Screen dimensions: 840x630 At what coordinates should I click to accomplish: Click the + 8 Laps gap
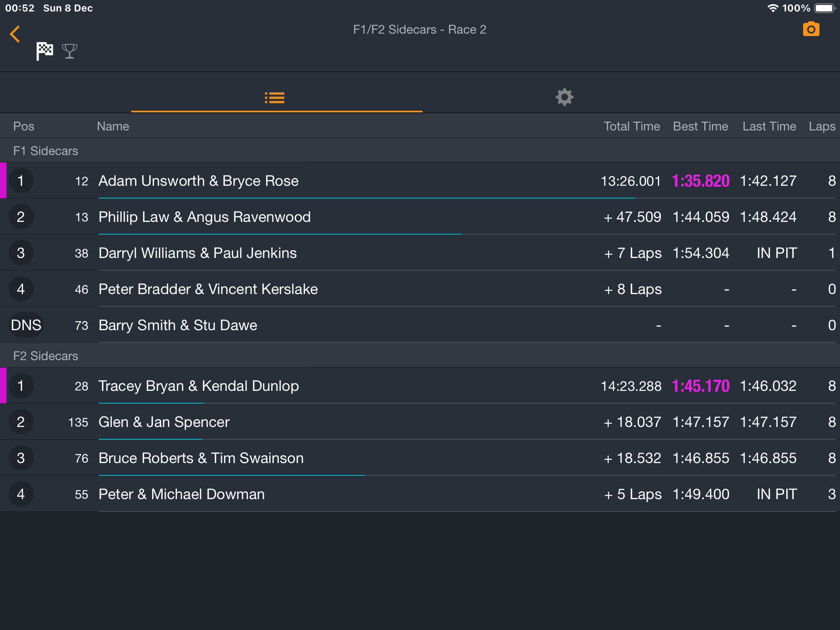tap(632, 290)
